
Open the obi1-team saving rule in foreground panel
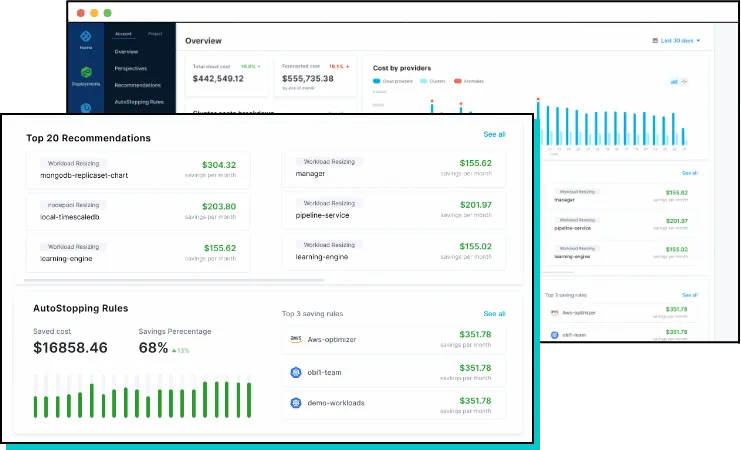point(393,372)
